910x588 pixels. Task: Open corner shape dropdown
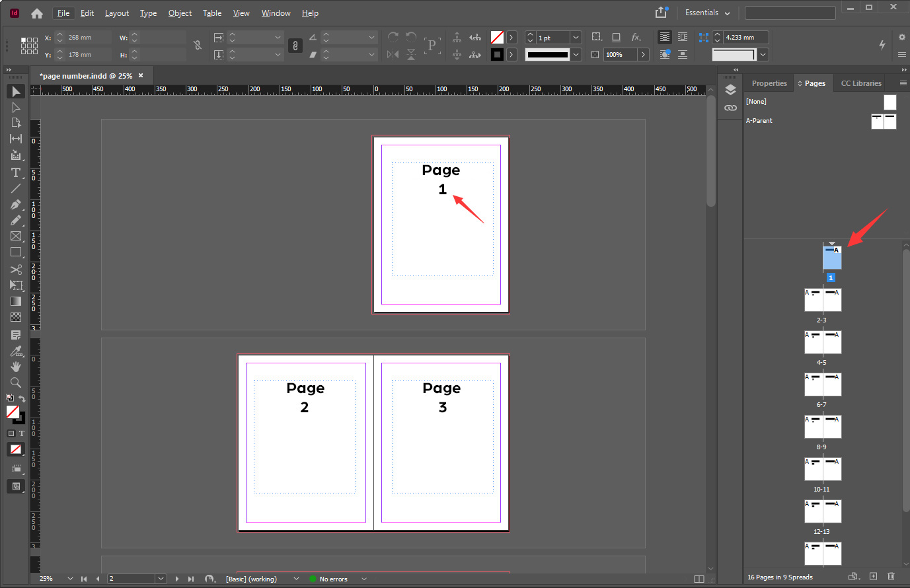(763, 55)
